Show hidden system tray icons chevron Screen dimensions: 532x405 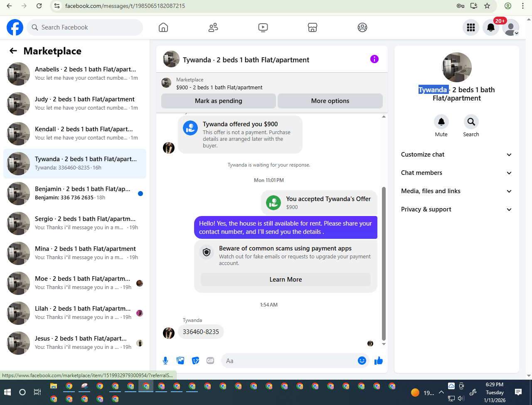coord(441,392)
